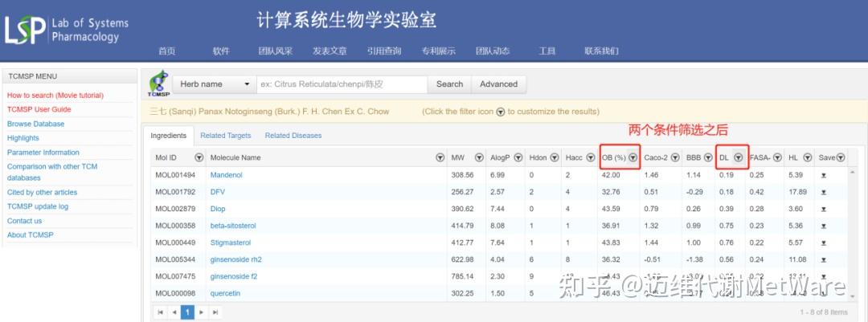Screen dimensions: 868x322
Task: Open the TCMSP update log link
Action: (x=38, y=206)
